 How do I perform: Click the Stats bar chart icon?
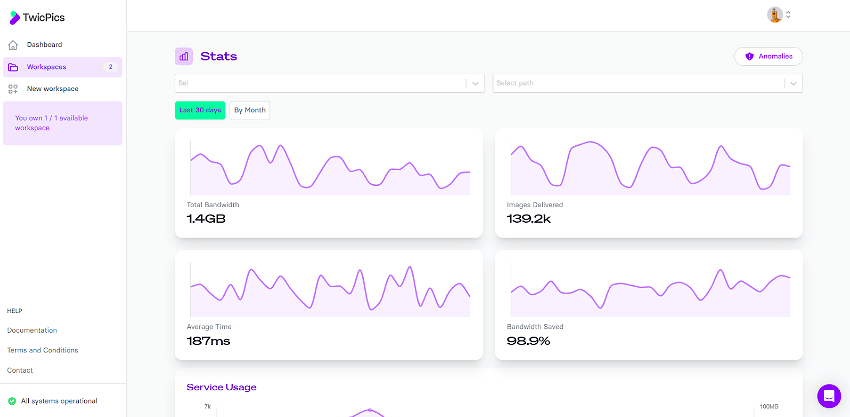coord(184,56)
